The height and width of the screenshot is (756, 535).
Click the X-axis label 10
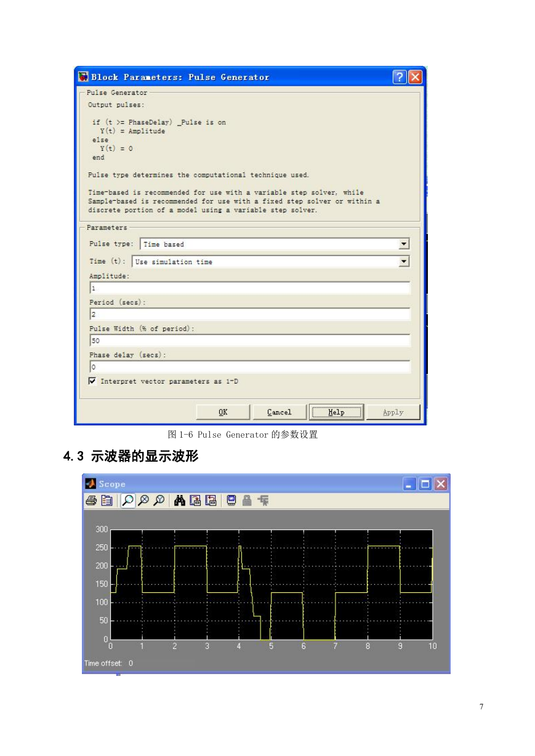pos(433,646)
